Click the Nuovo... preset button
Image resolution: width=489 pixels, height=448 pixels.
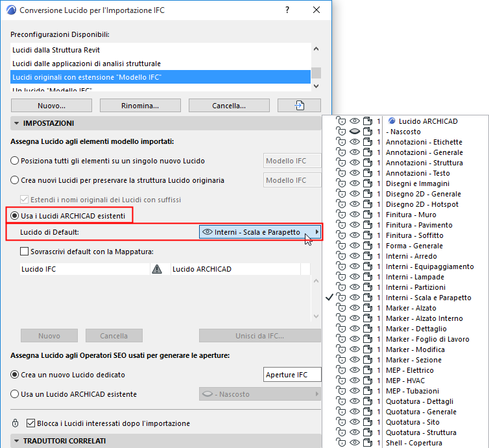pos(51,106)
